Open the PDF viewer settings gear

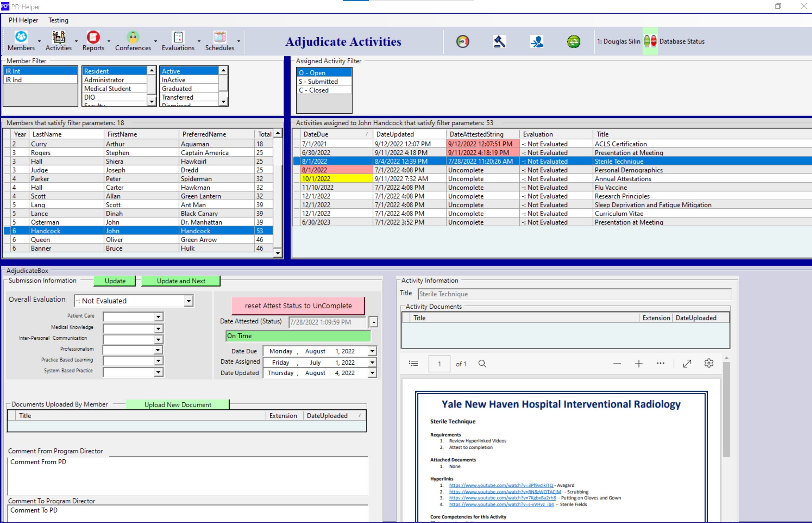point(709,363)
